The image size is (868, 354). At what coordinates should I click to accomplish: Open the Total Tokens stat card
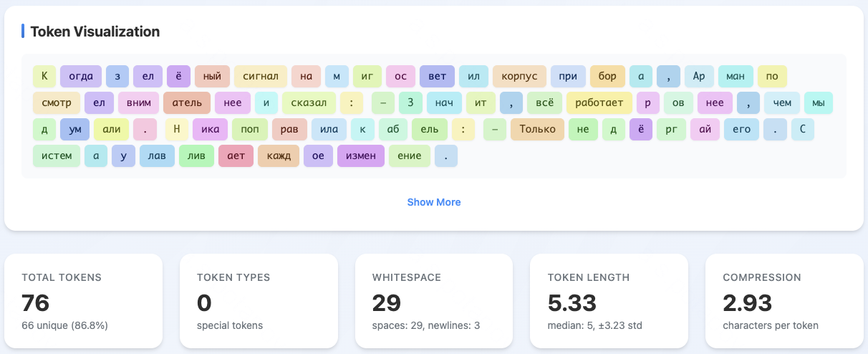click(84, 301)
